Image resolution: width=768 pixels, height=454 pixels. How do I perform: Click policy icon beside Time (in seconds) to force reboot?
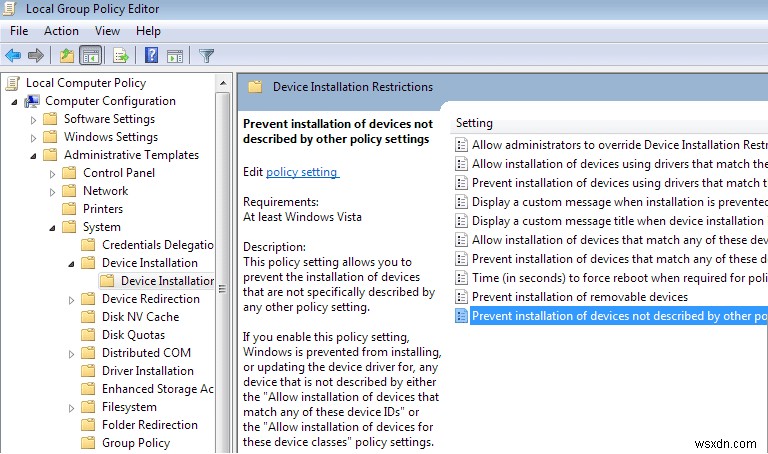461,278
